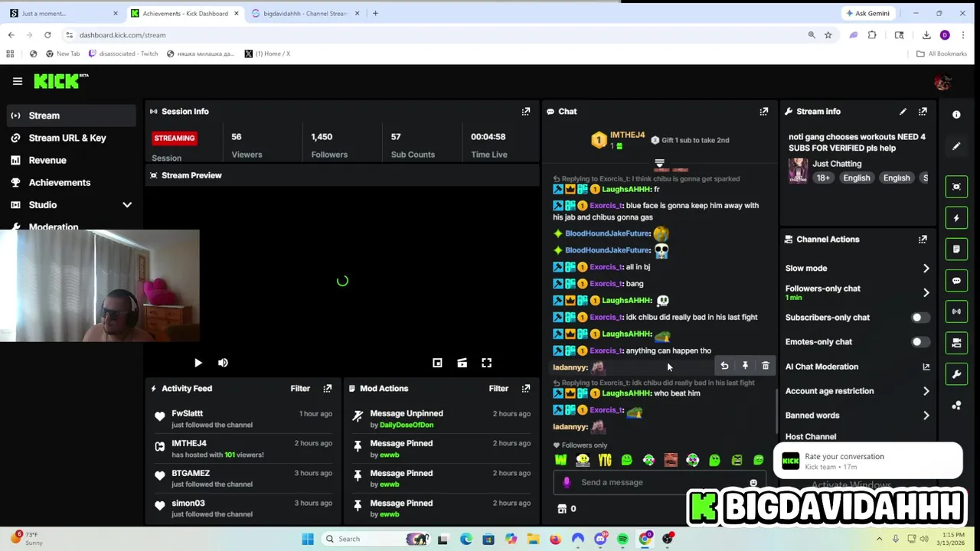Open Spotify from the taskbar

[x=622, y=539]
